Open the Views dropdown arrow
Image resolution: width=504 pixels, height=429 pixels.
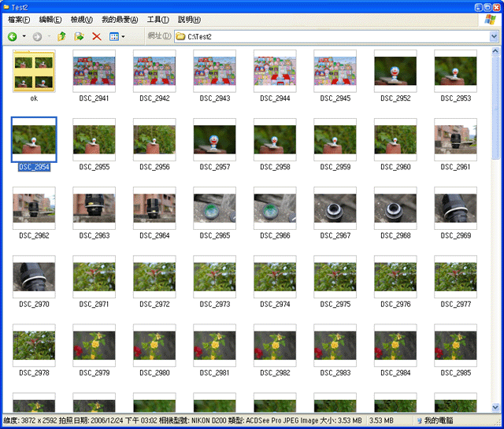coord(123,37)
